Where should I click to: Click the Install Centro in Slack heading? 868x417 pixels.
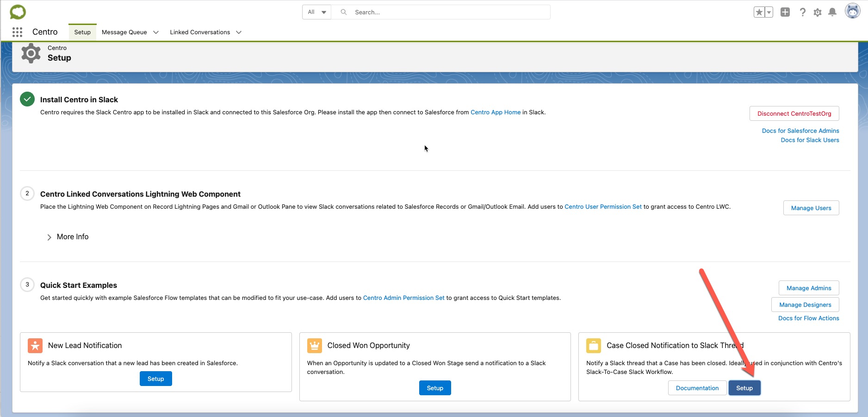(79, 100)
